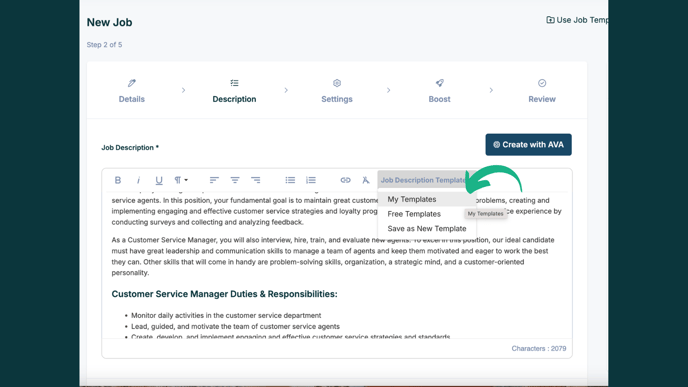Insert a numbered list
The image size is (688, 387).
click(311, 180)
